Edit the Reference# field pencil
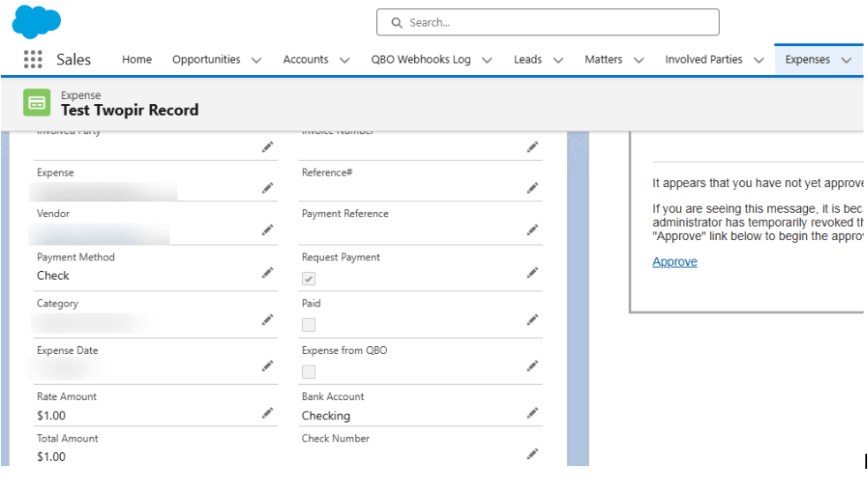 pyautogui.click(x=532, y=188)
